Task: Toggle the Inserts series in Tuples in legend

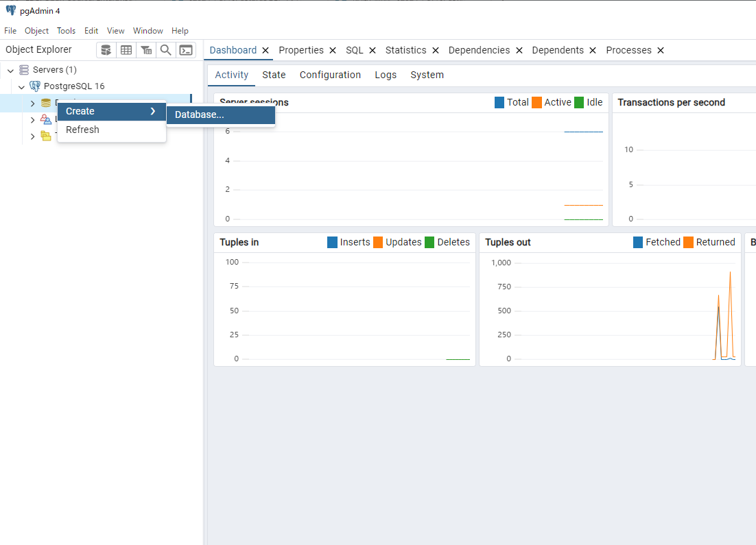Action: (x=349, y=242)
